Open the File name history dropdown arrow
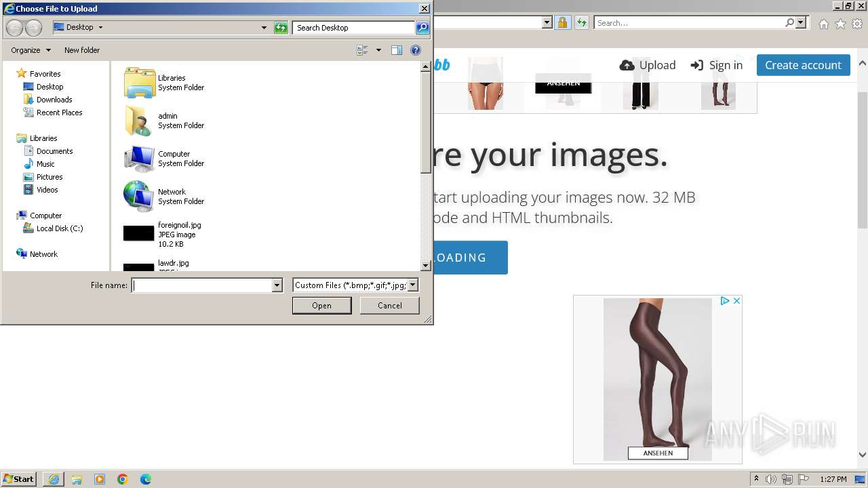 tap(277, 285)
